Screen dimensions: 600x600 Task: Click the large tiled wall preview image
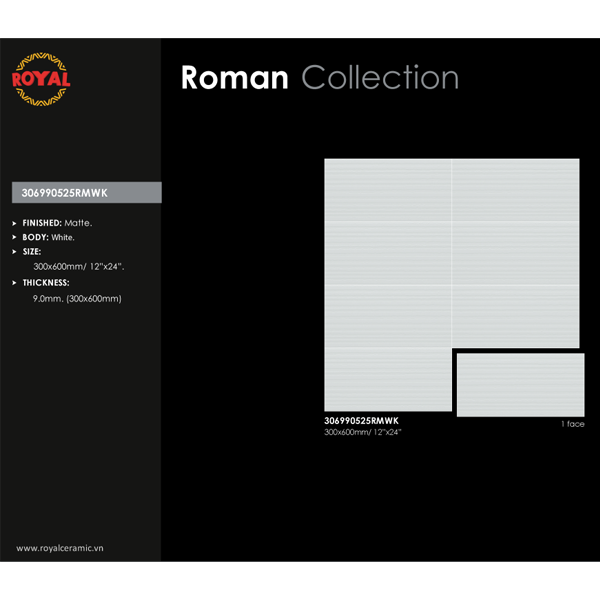click(x=452, y=285)
